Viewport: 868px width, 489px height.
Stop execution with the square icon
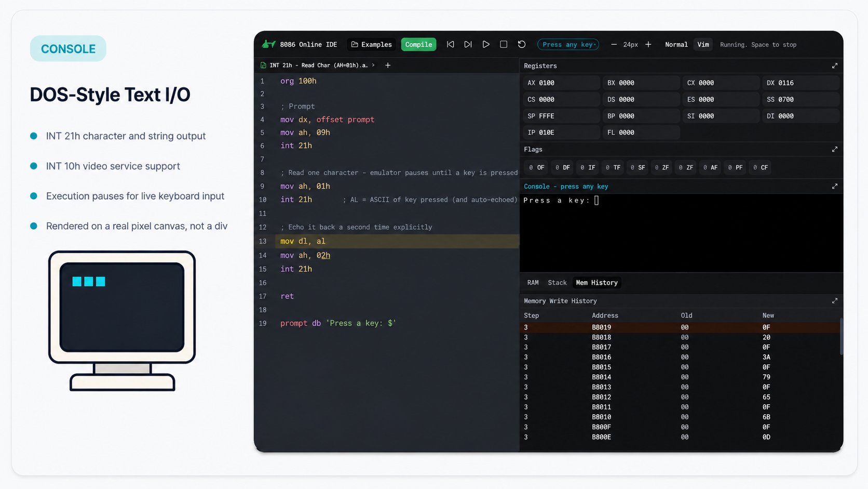(504, 45)
